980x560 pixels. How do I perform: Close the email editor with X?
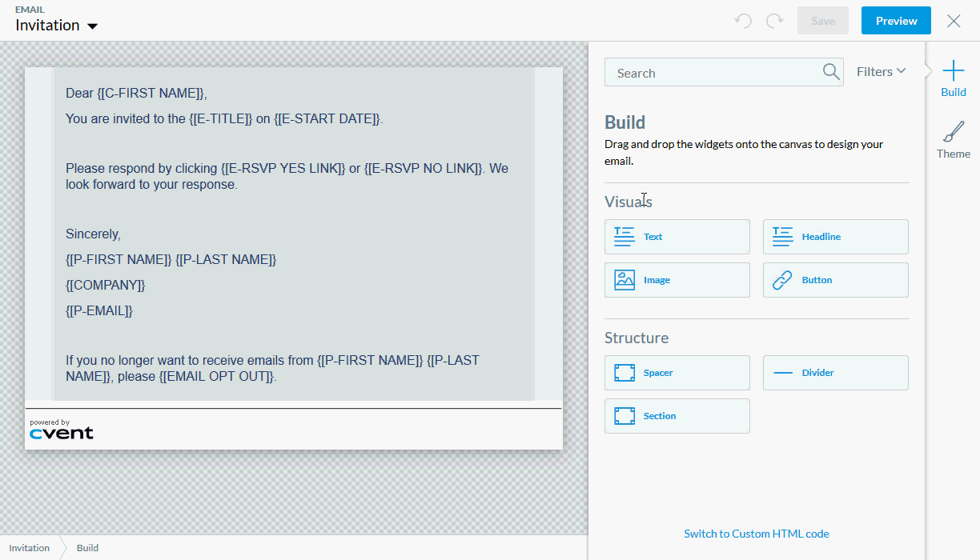click(x=954, y=22)
